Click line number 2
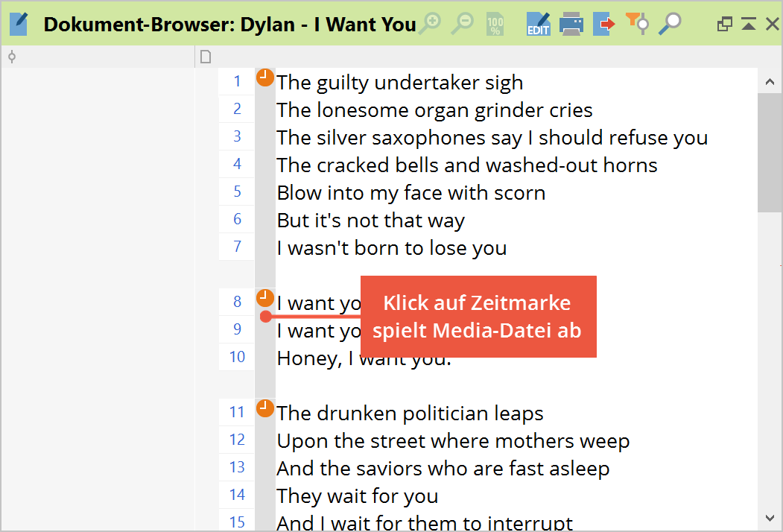This screenshot has width=783, height=532. [237, 108]
